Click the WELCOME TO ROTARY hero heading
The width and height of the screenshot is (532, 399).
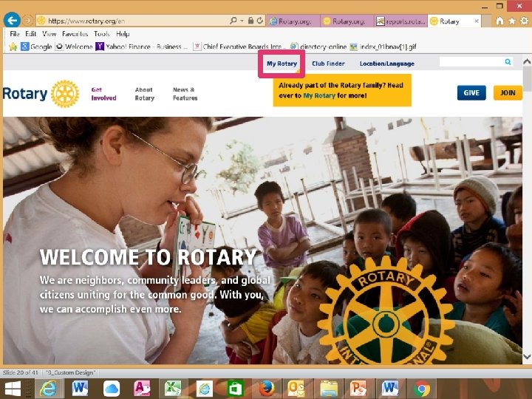[148, 257]
